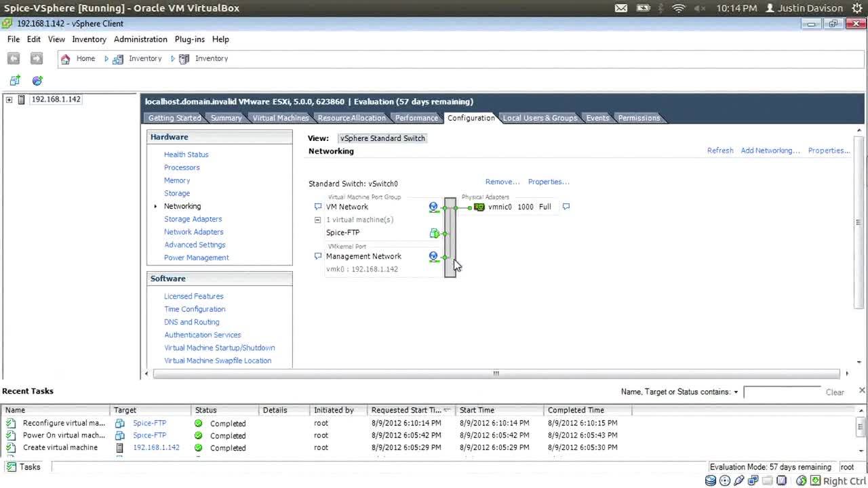Switch to the Virtual Machines tab
Image resolution: width=868 pixels, height=488 pixels.
pyautogui.click(x=280, y=118)
